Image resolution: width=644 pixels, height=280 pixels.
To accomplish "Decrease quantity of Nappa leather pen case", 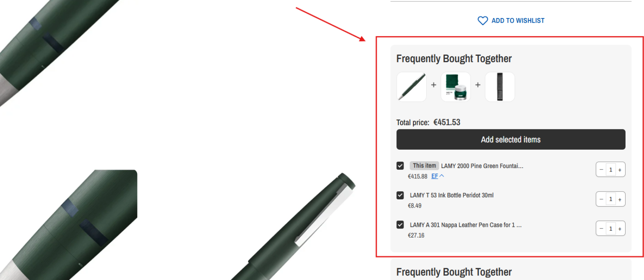I will (601, 229).
